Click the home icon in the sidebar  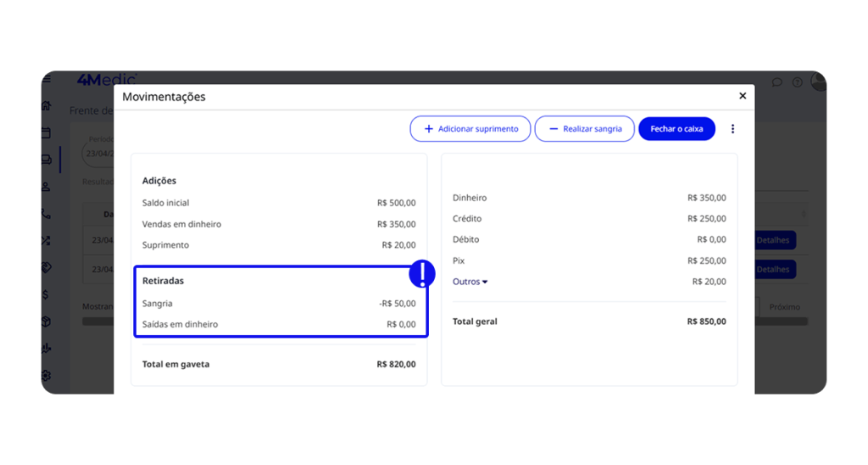(47, 106)
